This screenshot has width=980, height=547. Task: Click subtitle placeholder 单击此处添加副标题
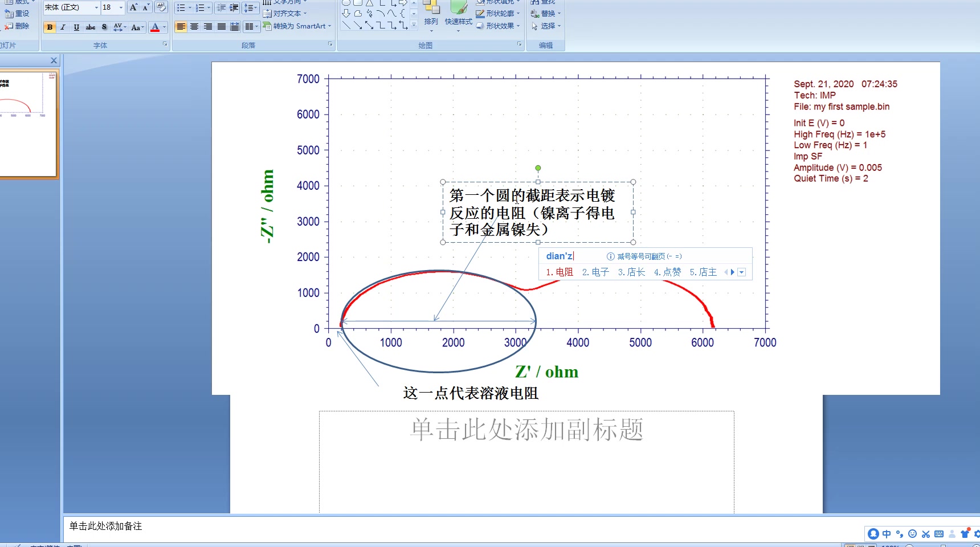526,430
